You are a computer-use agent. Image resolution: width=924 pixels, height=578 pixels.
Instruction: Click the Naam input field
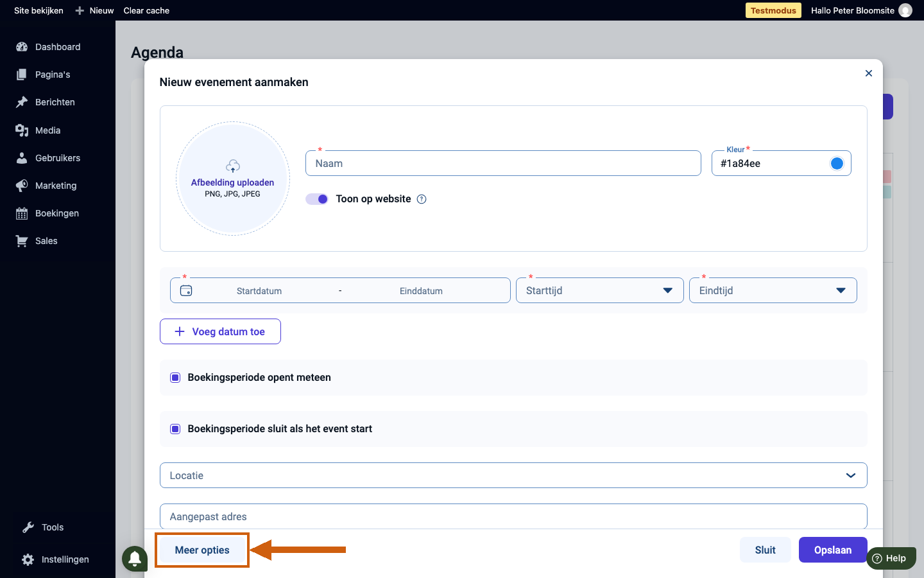coord(503,163)
